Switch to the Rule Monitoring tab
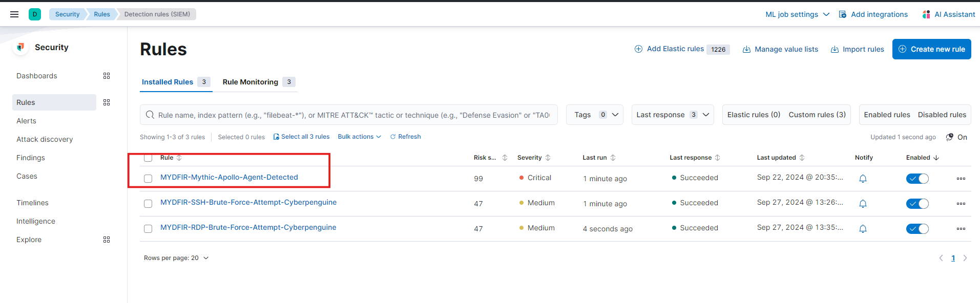 tap(259, 82)
